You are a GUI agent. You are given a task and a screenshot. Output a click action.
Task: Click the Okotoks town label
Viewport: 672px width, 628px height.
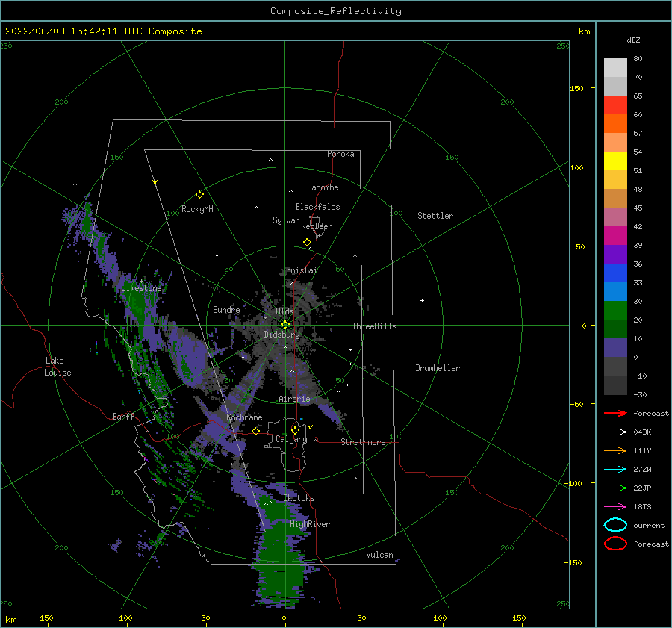(299, 498)
